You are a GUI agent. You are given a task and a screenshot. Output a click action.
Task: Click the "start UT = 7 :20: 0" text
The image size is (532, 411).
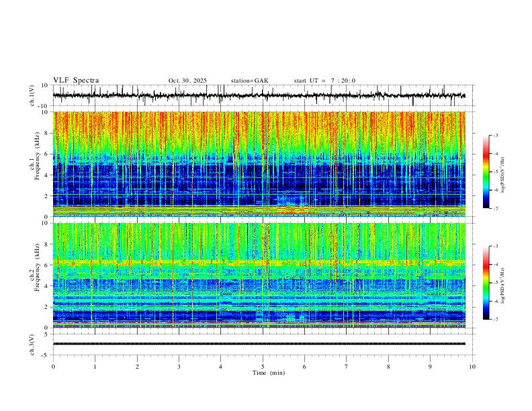324,81
